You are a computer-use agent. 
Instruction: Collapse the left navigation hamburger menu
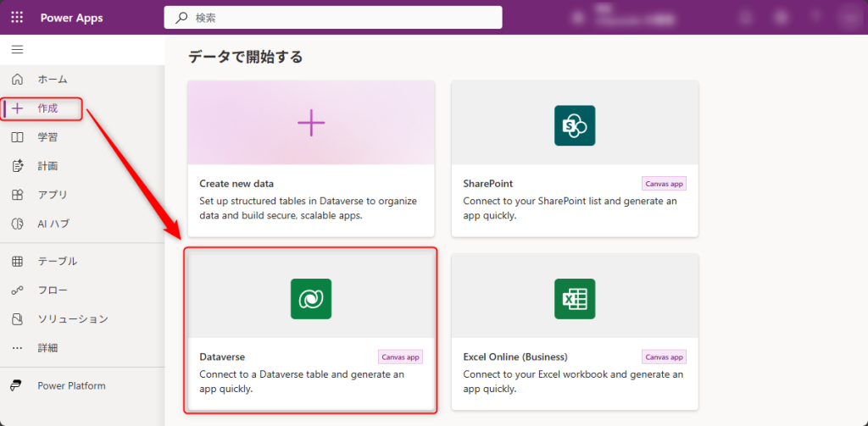point(17,50)
